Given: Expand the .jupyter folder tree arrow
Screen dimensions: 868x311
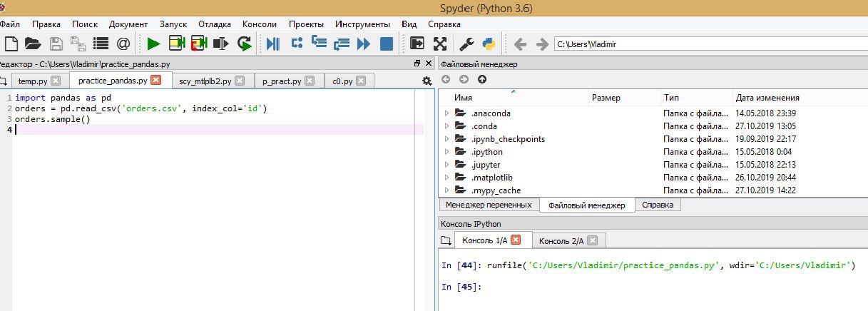Looking at the screenshot, I should point(446,165).
